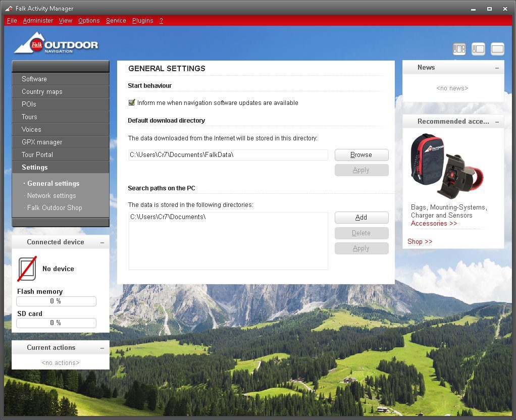Select the two-pane layout view icon
This screenshot has width=516, height=420.
[x=478, y=48]
